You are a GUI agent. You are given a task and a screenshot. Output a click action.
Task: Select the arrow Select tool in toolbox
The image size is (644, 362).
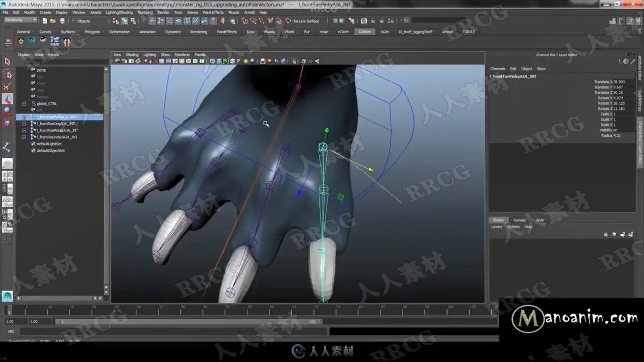(x=8, y=61)
